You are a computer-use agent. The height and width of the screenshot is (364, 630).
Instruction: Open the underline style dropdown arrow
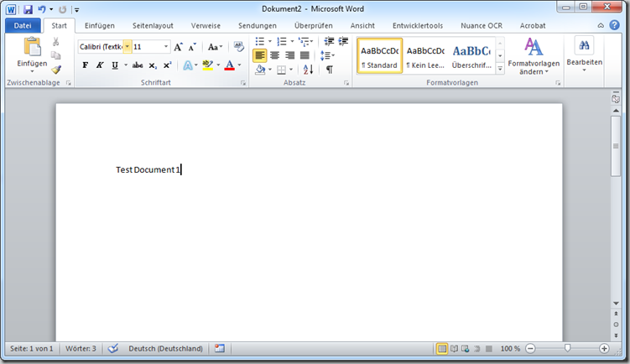click(126, 65)
